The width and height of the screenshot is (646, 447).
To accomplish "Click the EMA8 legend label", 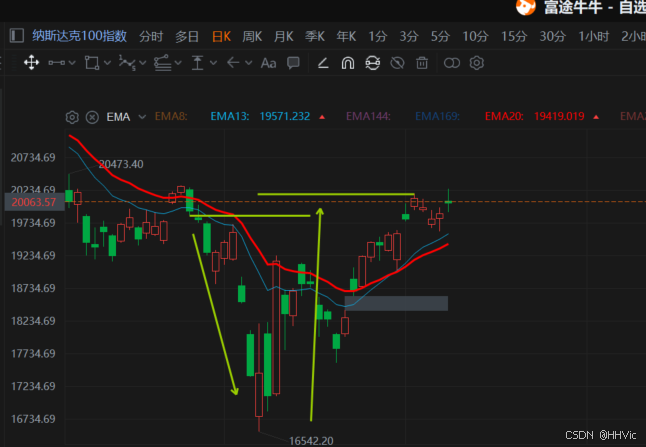I will tap(171, 117).
